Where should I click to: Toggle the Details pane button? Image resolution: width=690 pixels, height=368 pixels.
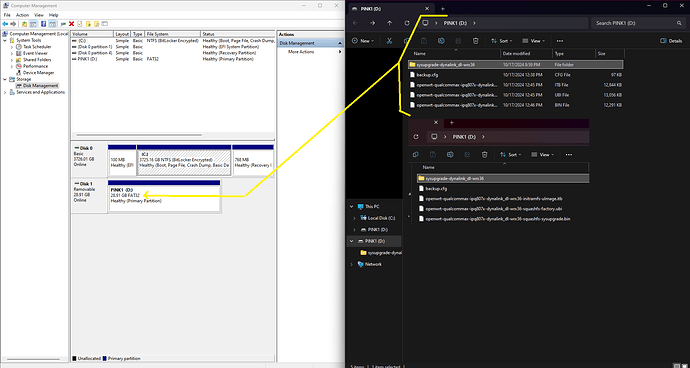(671, 41)
